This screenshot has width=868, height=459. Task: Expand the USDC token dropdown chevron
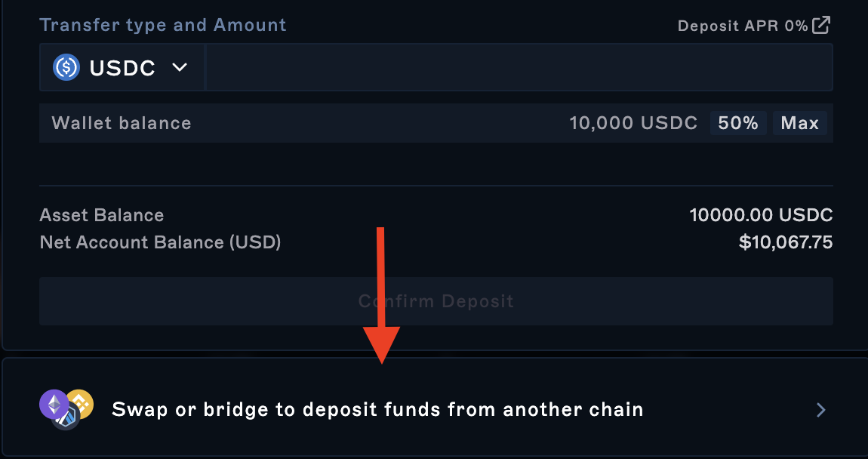[x=180, y=67]
